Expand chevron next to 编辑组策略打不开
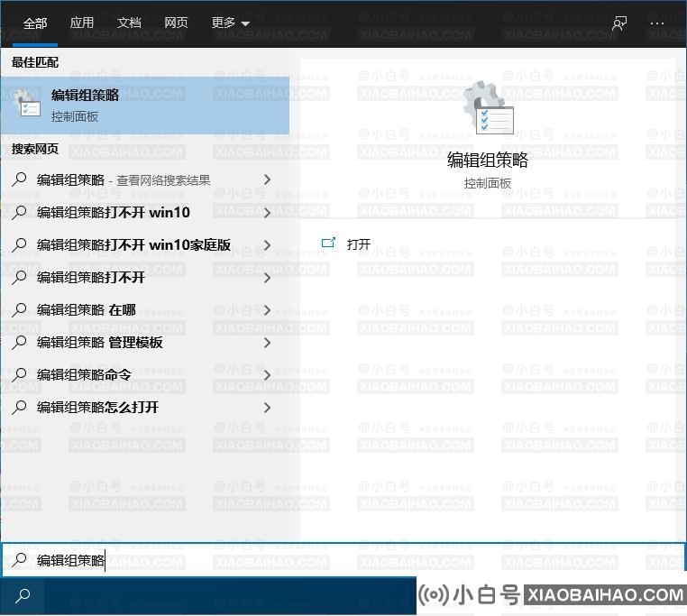687x616 pixels. (267, 278)
